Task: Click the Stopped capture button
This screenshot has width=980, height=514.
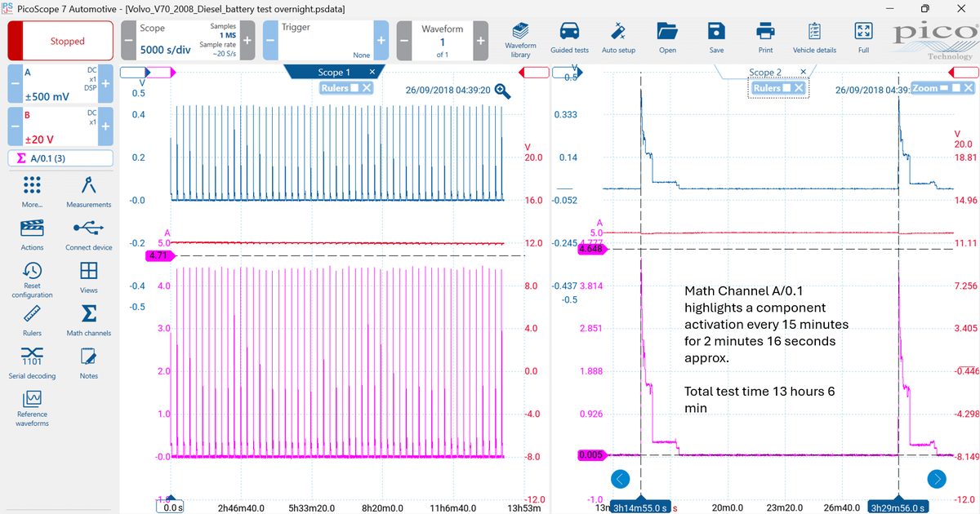Action: coord(60,41)
